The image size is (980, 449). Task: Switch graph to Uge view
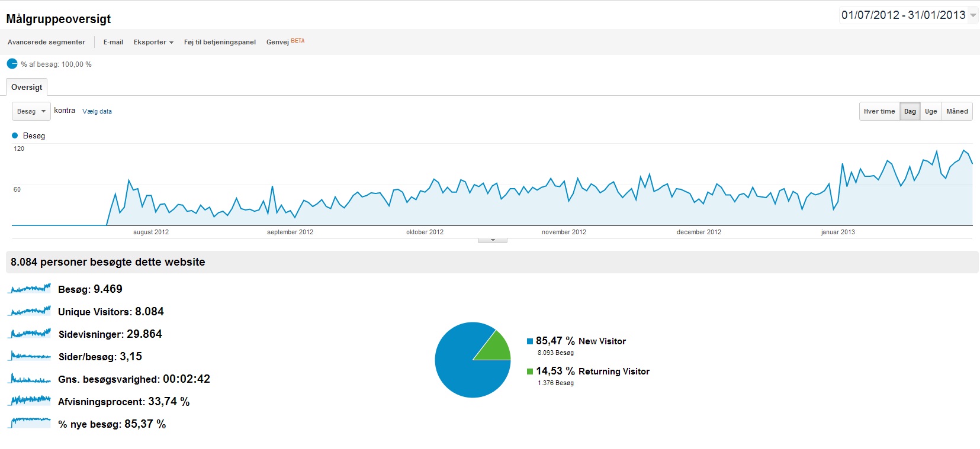tap(931, 111)
